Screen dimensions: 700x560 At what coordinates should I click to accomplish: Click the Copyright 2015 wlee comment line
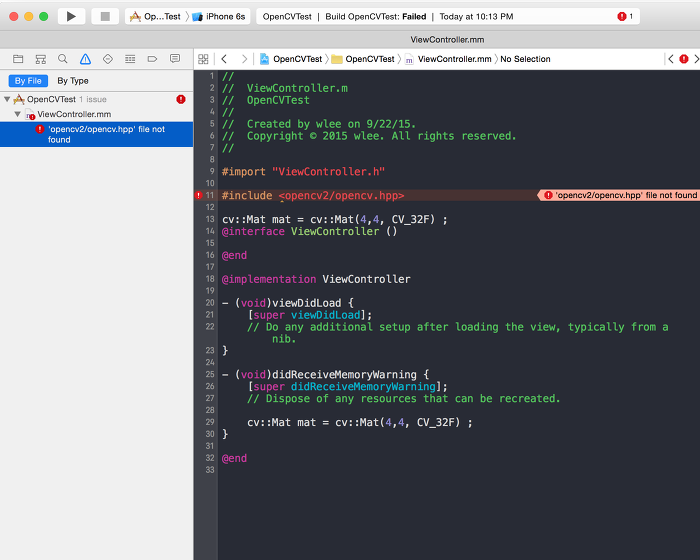point(369,136)
